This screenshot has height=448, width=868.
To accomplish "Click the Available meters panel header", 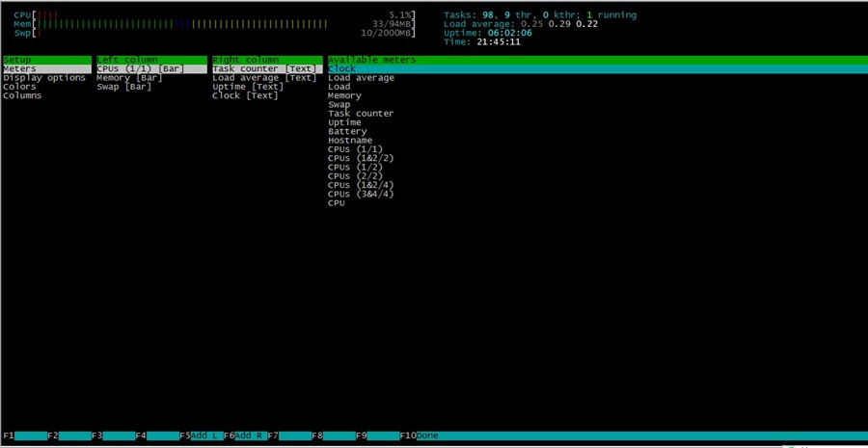I will pyautogui.click(x=598, y=60).
